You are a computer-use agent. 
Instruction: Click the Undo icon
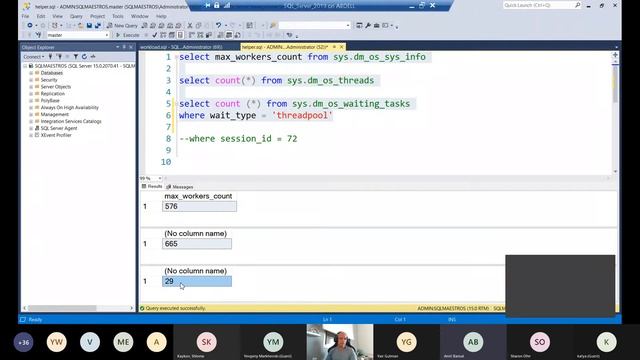[x=219, y=25]
